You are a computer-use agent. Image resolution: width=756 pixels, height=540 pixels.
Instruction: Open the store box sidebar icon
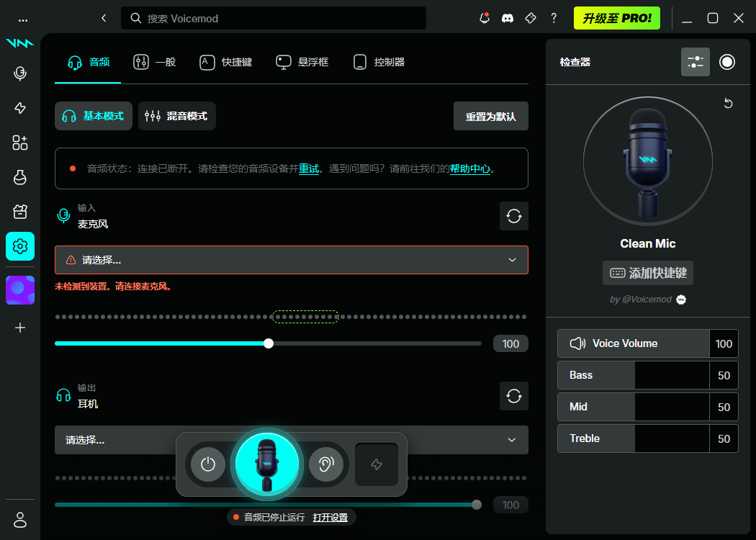(x=20, y=212)
